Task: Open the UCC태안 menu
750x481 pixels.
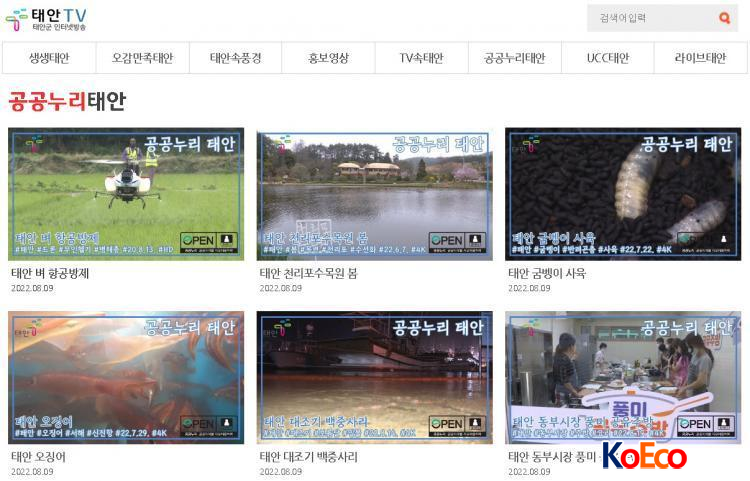Action: (607, 58)
